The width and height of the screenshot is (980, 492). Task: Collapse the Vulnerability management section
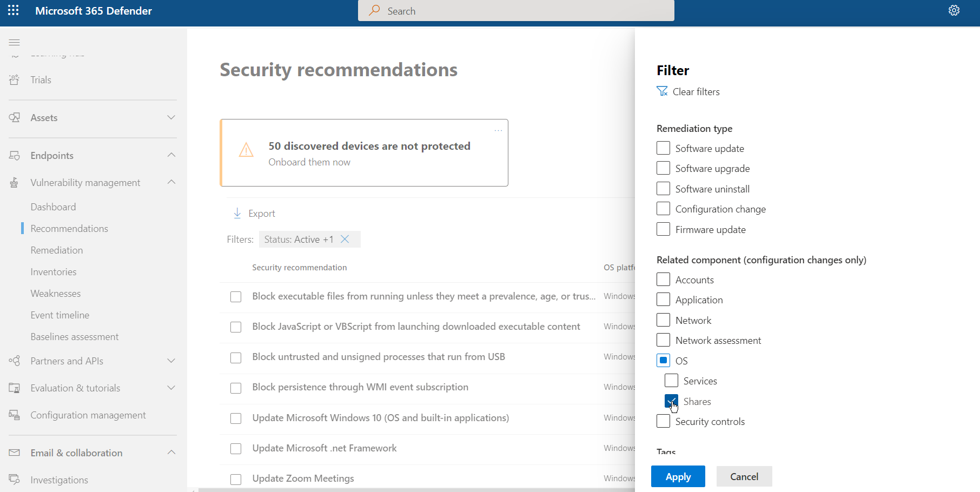(171, 182)
